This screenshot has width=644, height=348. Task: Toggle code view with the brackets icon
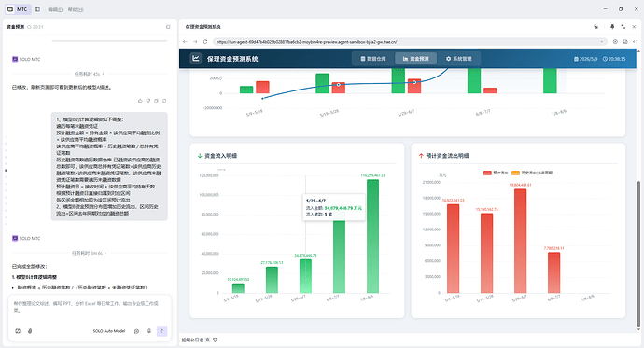[x=635, y=41]
